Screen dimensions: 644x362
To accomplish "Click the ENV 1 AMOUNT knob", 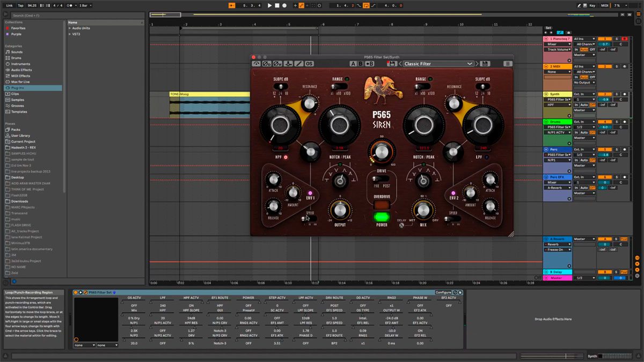I will (x=293, y=193).
